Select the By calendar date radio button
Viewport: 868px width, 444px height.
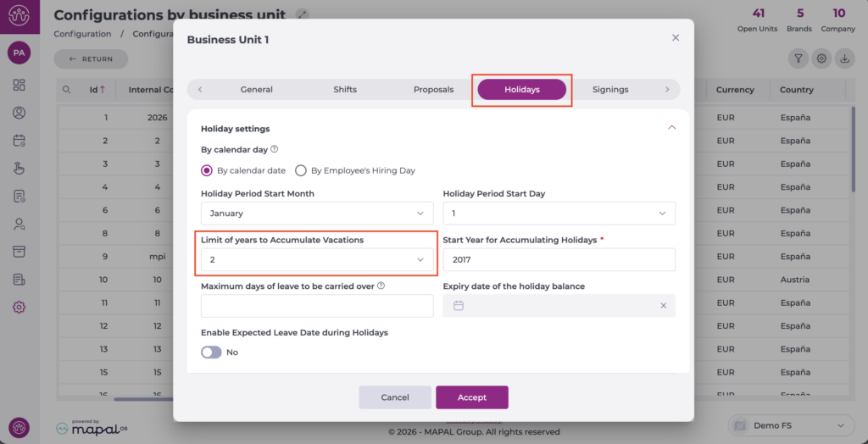(207, 170)
